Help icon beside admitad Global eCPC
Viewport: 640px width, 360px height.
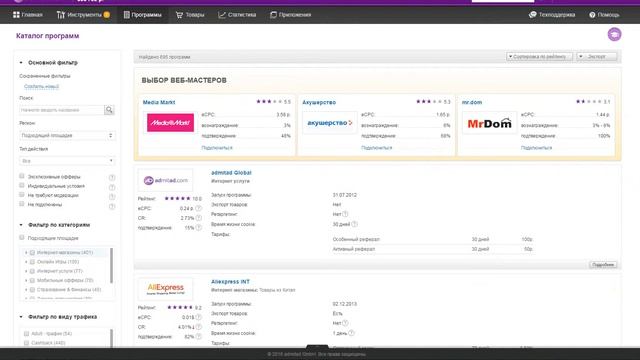click(x=198, y=208)
